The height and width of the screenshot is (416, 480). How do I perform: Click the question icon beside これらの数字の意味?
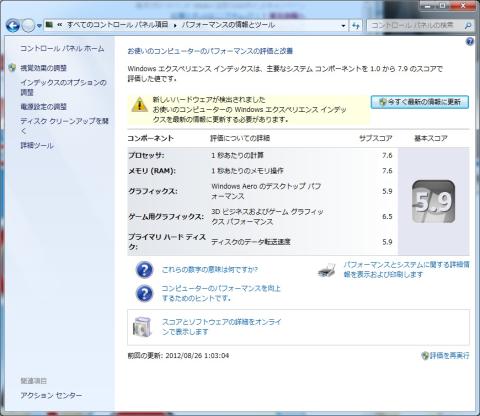(x=145, y=270)
